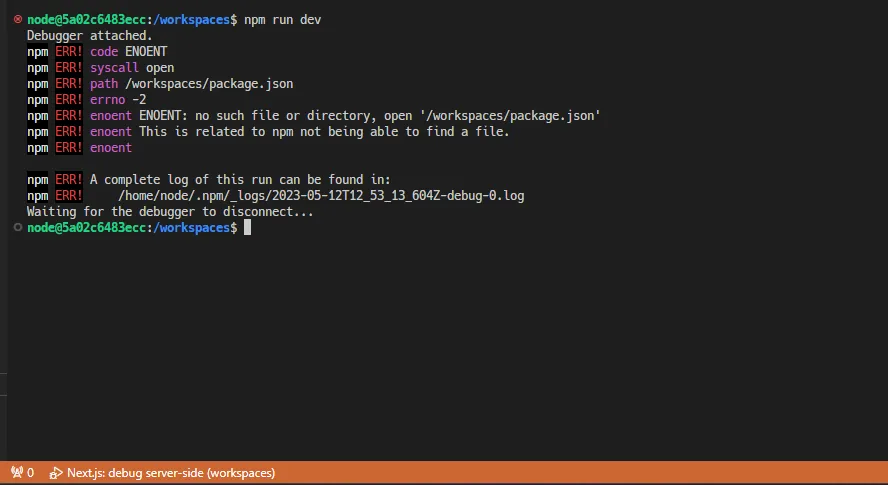Click the "syscall open" output text
Screen dimensions: 888x485
pos(132,68)
